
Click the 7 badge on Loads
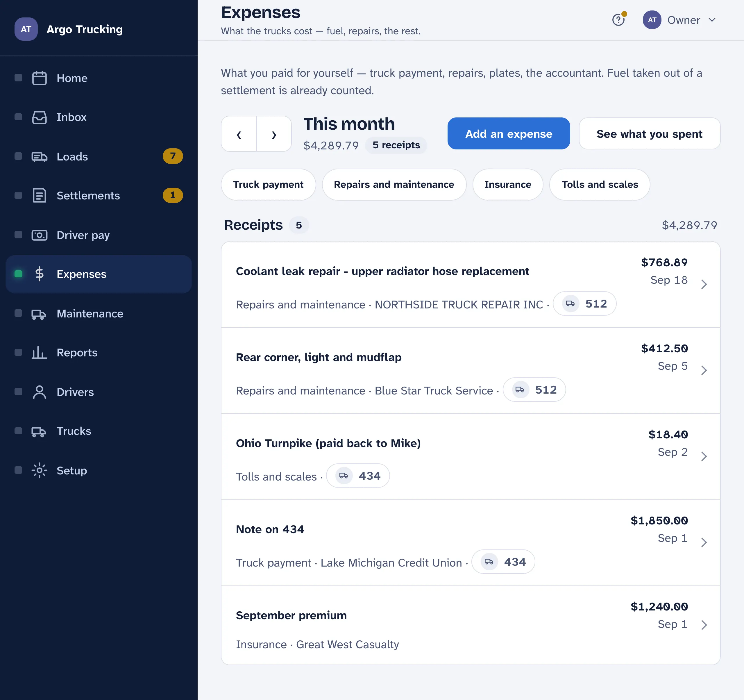tap(173, 156)
